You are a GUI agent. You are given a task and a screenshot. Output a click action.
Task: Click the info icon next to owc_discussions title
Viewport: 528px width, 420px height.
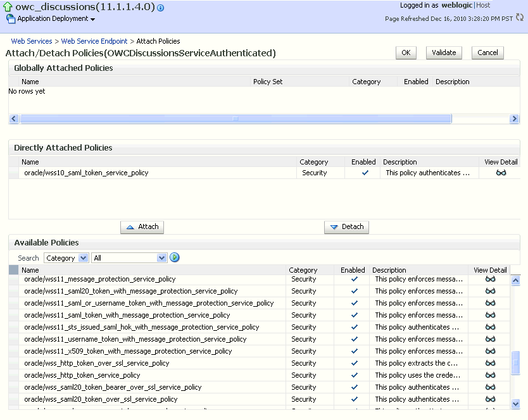(161, 8)
